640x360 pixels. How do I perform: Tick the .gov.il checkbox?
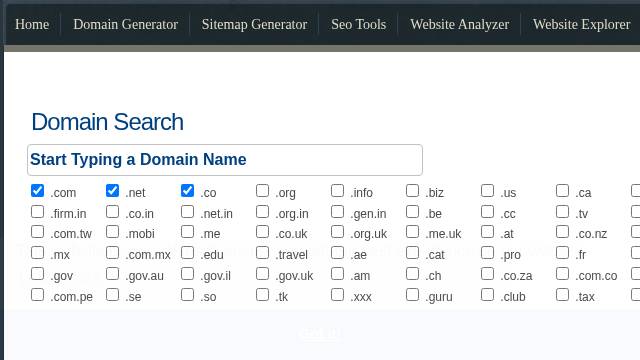click(187, 273)
